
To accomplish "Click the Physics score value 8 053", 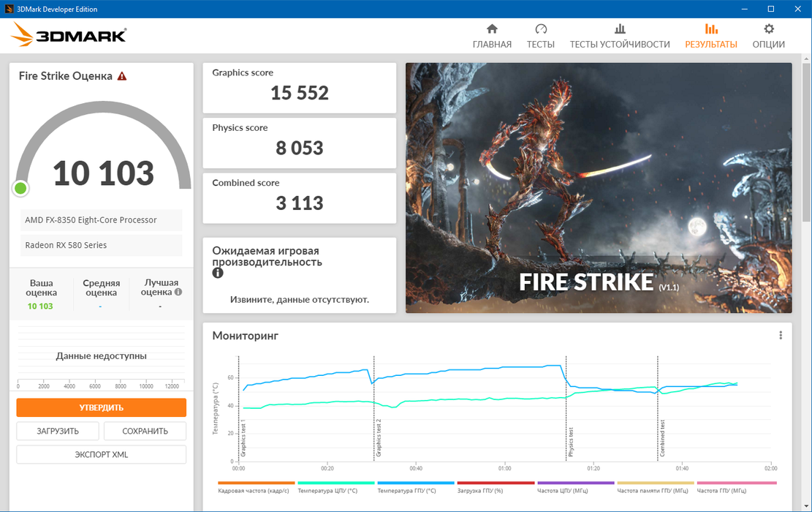I will (300, 148).
